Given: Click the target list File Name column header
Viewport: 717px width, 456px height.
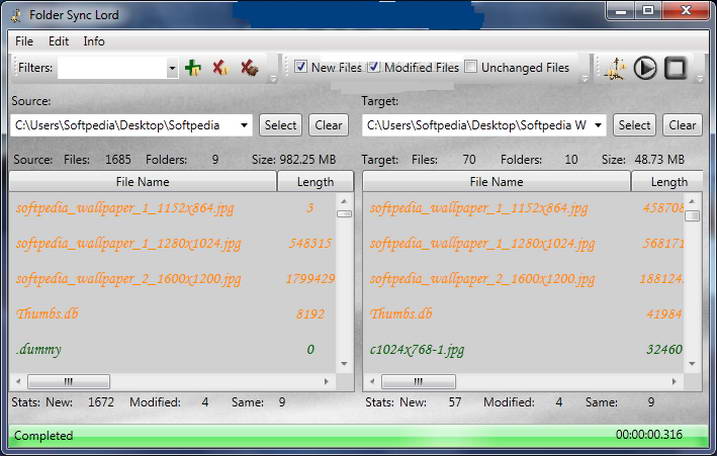Looking at the screenshot, I should coord(496,182).
